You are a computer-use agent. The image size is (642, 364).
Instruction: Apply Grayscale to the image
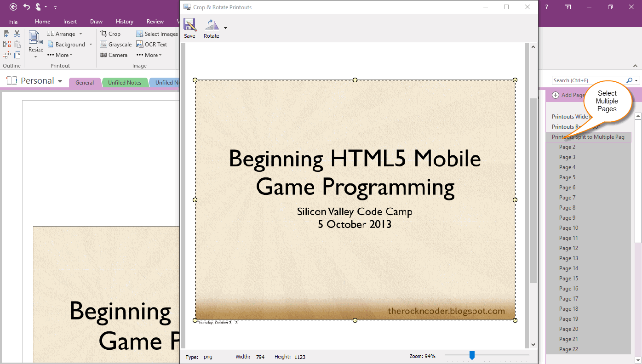(x=116, y=45)
